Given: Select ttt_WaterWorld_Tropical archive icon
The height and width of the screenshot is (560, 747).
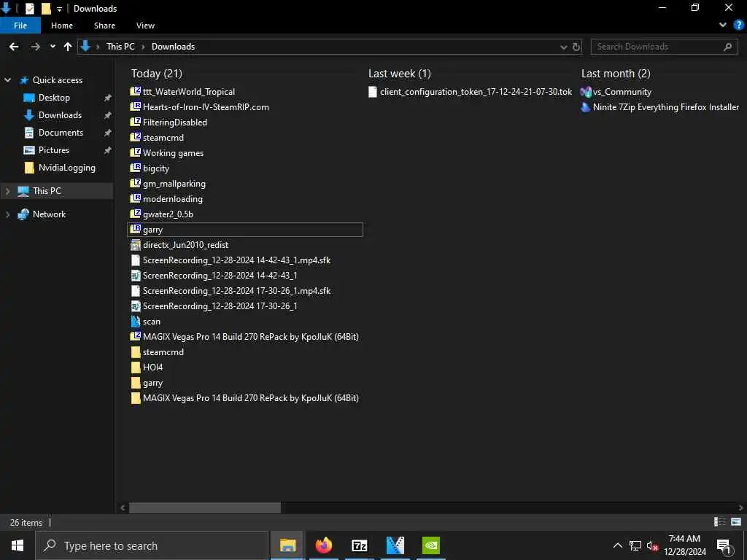Looking at the screenshot, I should [135, 91].
